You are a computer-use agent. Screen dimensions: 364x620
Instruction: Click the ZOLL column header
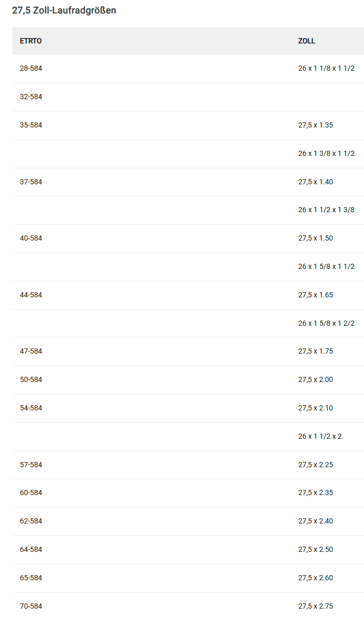pos(306,41)
